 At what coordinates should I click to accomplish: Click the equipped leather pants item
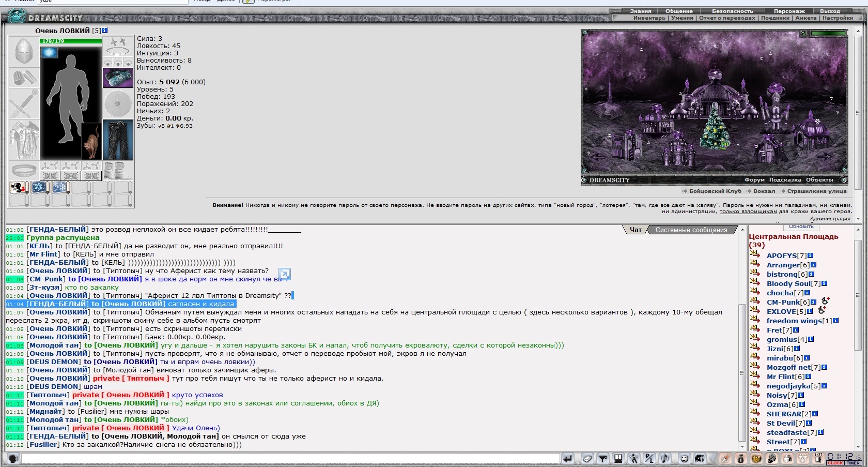[x=118, y=140]
